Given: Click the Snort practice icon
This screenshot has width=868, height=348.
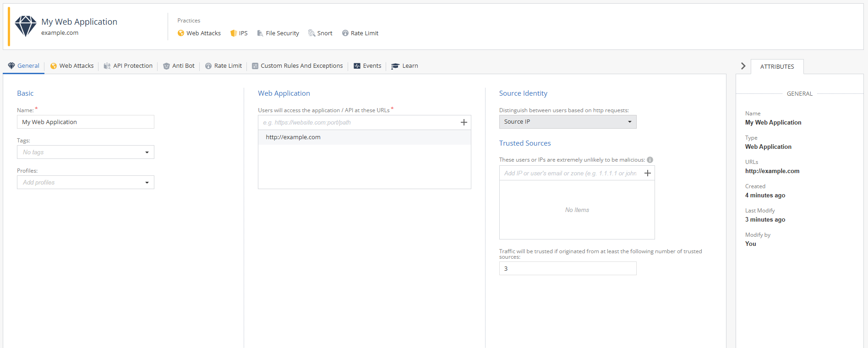Looking at the screenshot, I should coord(311,33).
